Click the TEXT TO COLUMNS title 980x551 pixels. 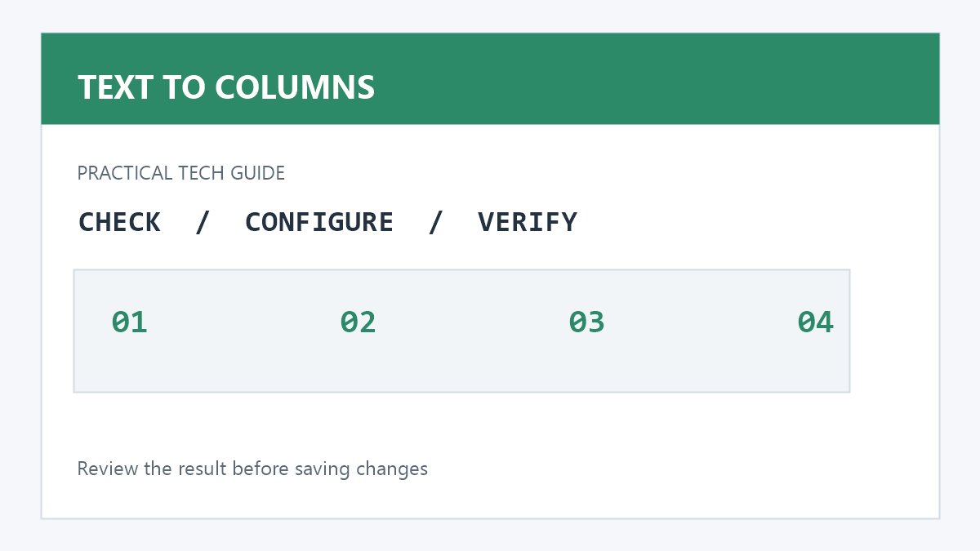226,87
